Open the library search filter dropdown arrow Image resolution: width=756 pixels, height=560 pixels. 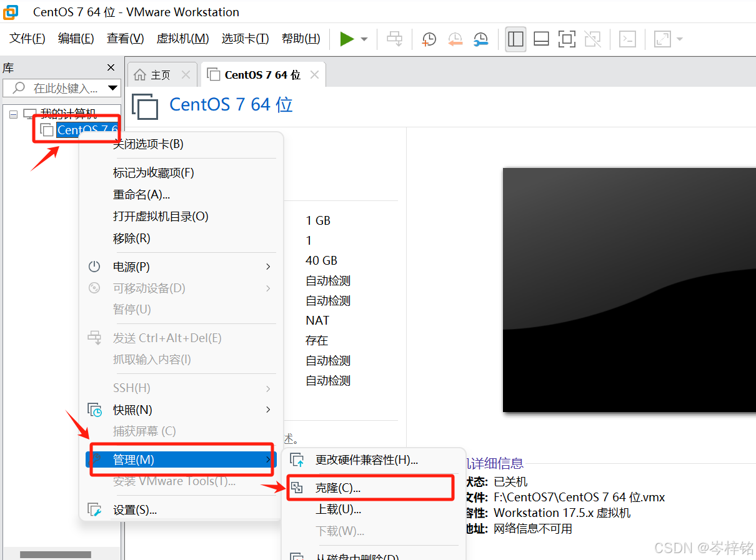tap(112, 88)
